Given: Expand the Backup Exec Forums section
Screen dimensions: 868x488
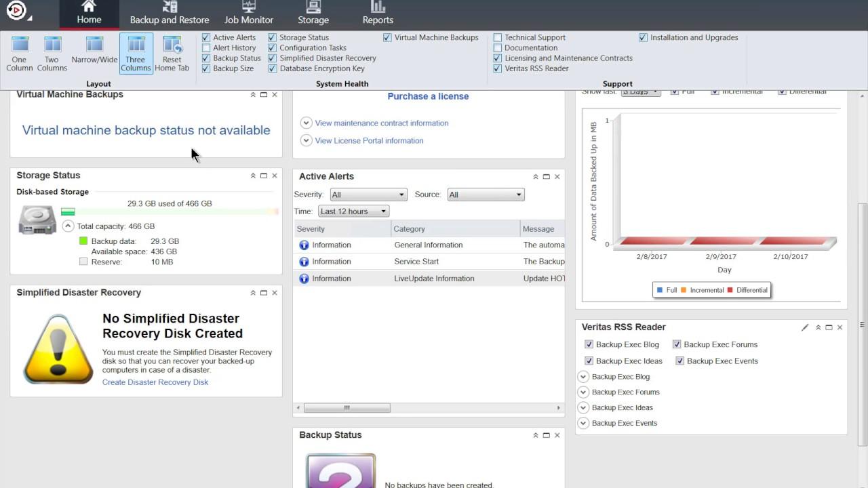Looking at the screenshot, I should 583,392.
